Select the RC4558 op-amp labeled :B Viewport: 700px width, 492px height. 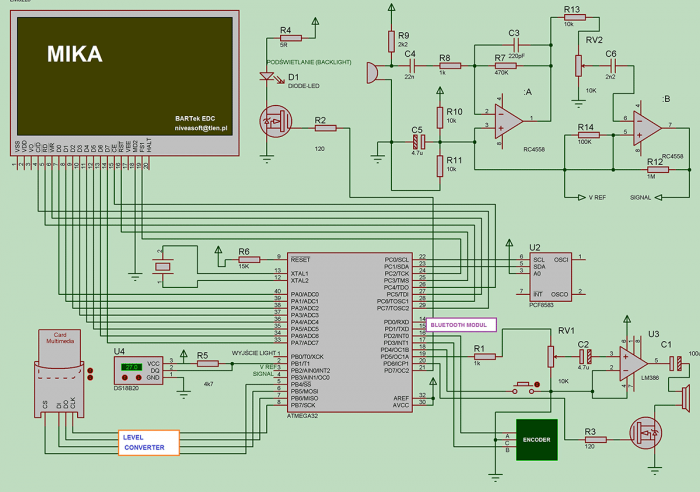point(645,126)
